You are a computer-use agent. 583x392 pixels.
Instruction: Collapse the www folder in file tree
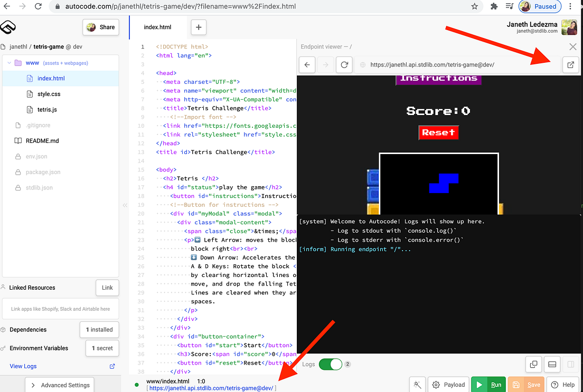tap(9, 62)
